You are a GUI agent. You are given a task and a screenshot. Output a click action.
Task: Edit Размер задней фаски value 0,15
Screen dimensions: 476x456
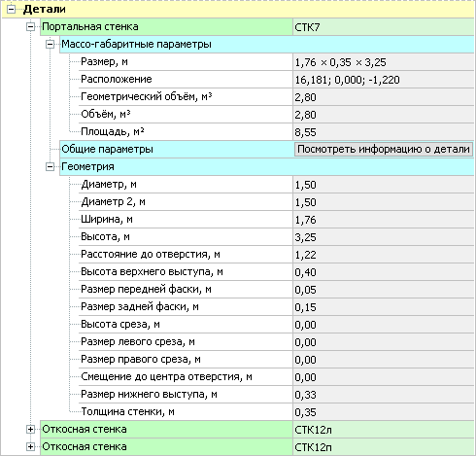[384, 307]
